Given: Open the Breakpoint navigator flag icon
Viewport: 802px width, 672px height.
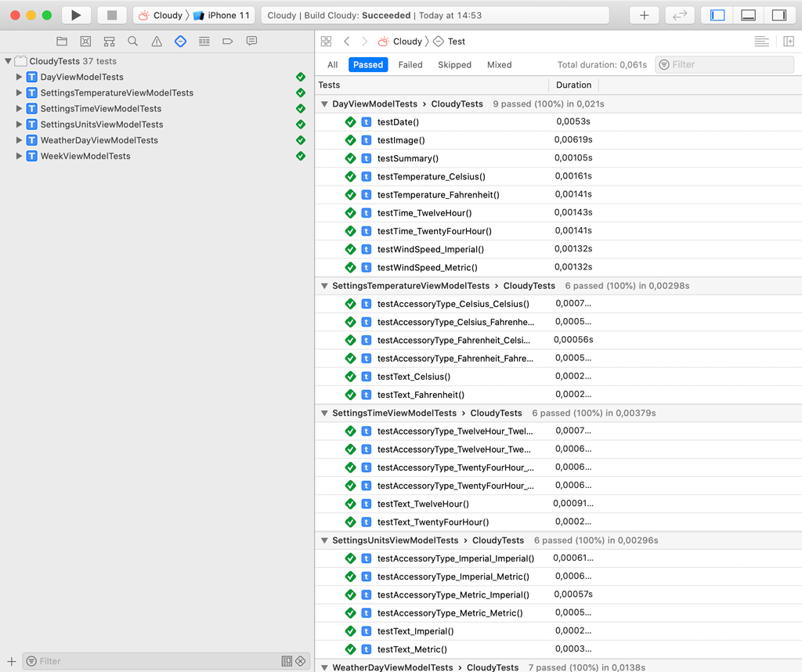Looking at the screenshot, I should [227, 41].
